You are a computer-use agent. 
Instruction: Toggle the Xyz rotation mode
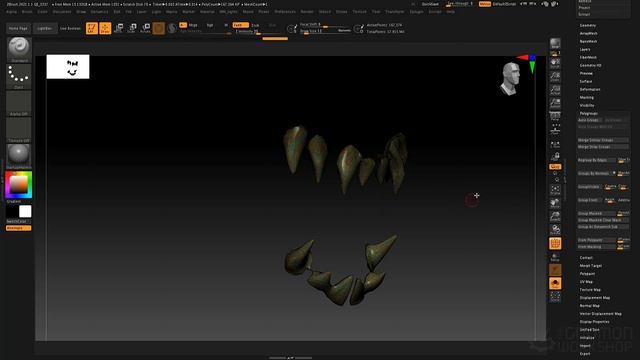click(x=555, y=167)
